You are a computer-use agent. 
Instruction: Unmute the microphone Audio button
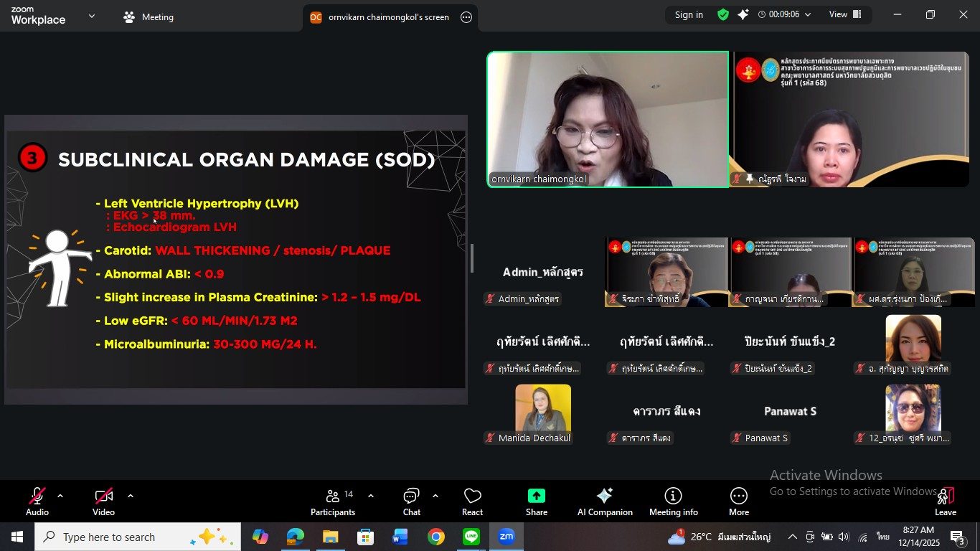click(x=37, y=501)
